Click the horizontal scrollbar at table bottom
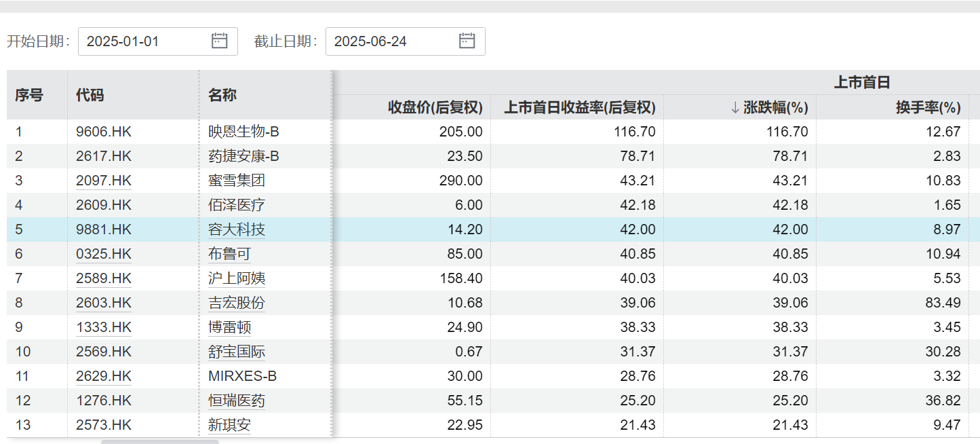 [x=160, y=441]
